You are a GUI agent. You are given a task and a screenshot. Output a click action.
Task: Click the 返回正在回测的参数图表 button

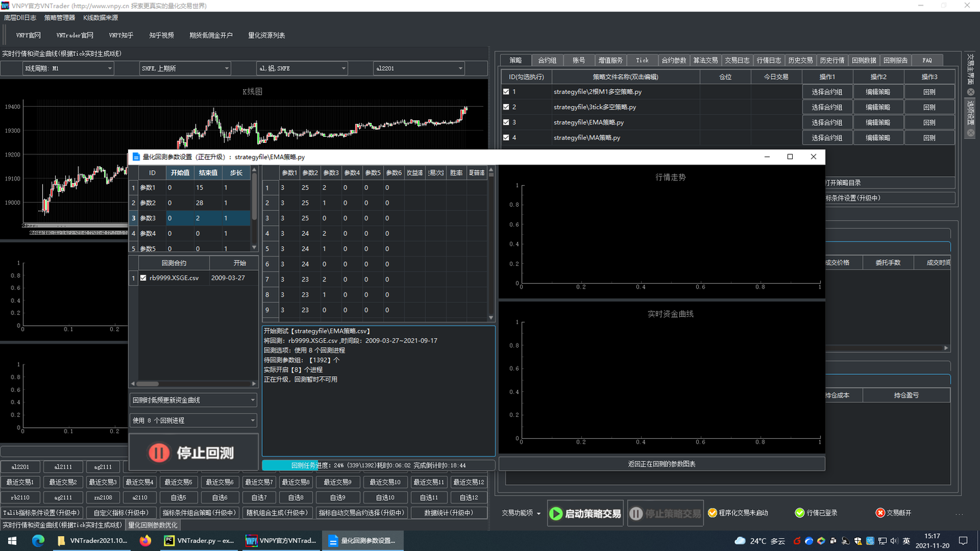click(x=661, y=464)
